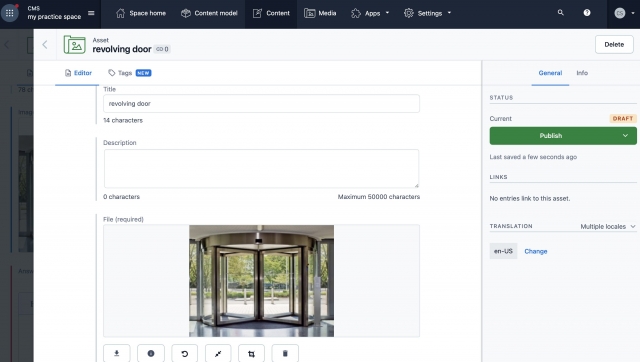Click the revolving door image preview
Image resolution: width=640 pixels, height=362 pixels.
click(x=261, y=281)
